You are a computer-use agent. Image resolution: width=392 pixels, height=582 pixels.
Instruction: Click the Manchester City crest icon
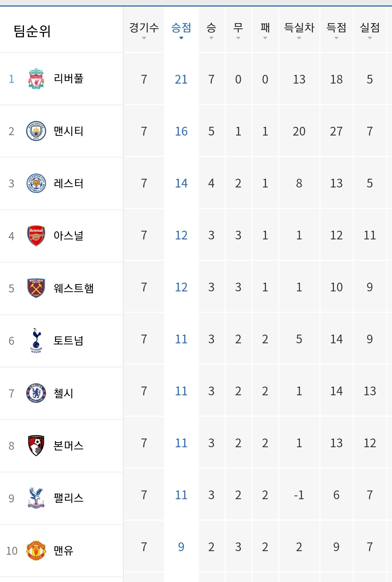coord(36,131)
